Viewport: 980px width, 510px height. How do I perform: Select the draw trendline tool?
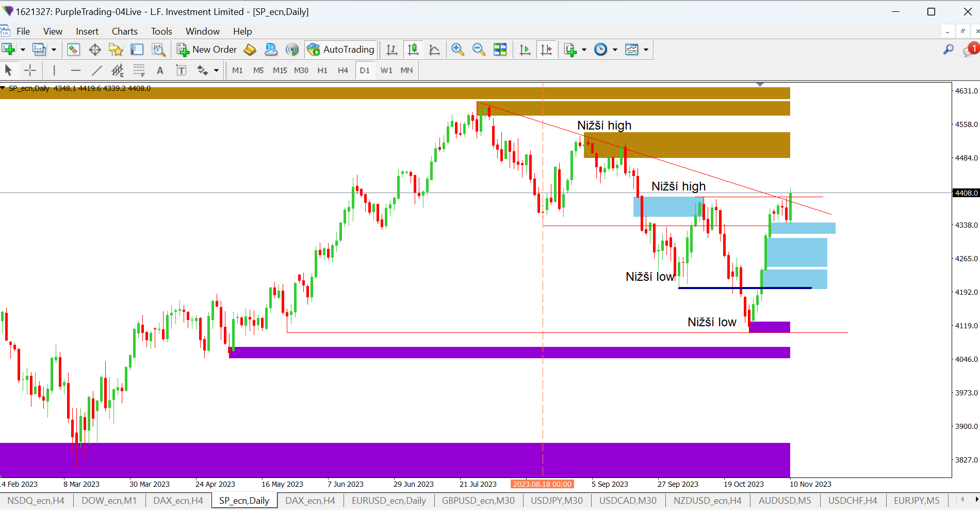[96, 70]
